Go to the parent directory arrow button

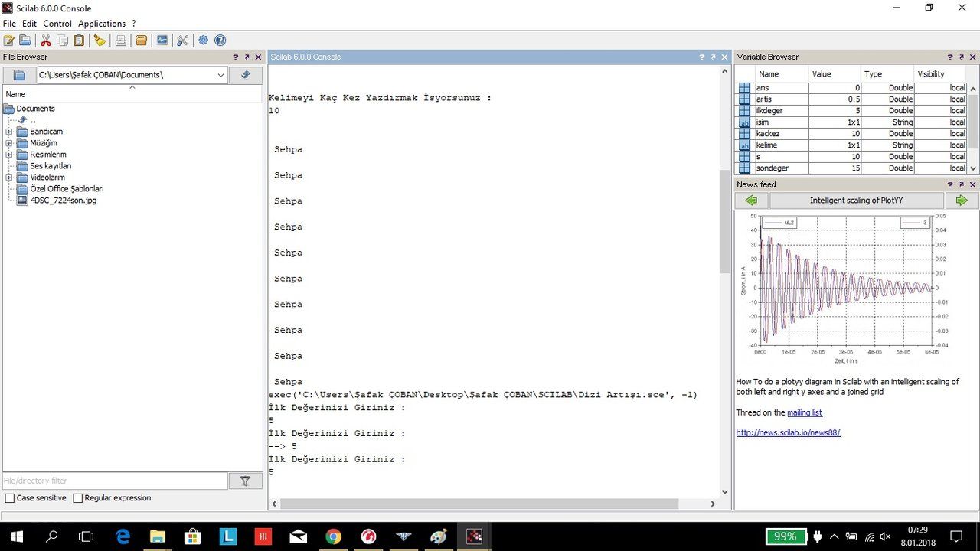[246, 75]
